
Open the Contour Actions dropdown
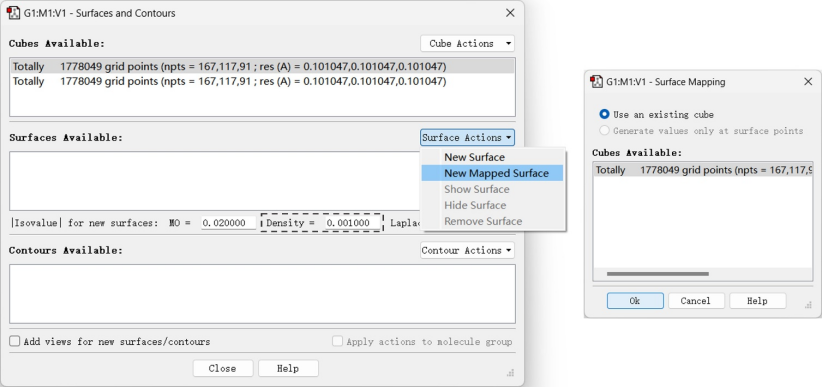tap(467, 251)
